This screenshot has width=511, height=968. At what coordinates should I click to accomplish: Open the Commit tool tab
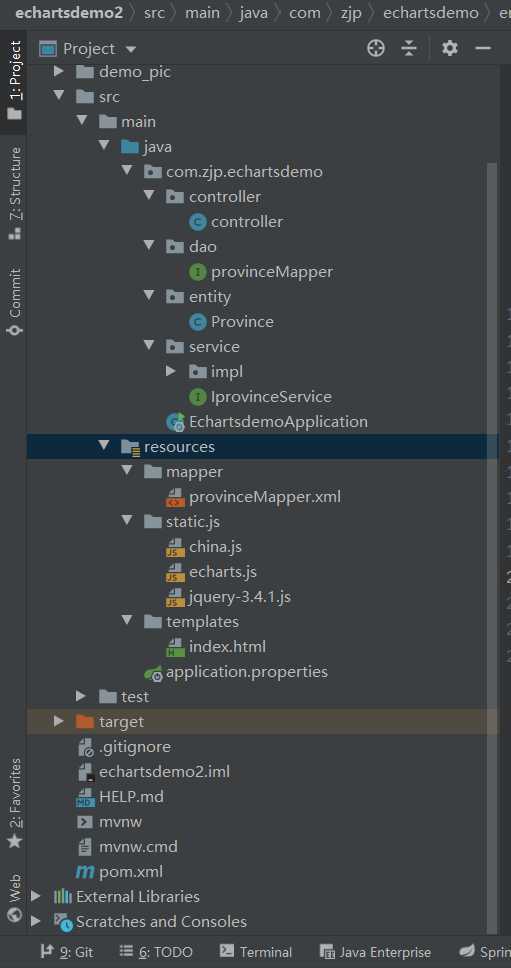coord(14,301)
